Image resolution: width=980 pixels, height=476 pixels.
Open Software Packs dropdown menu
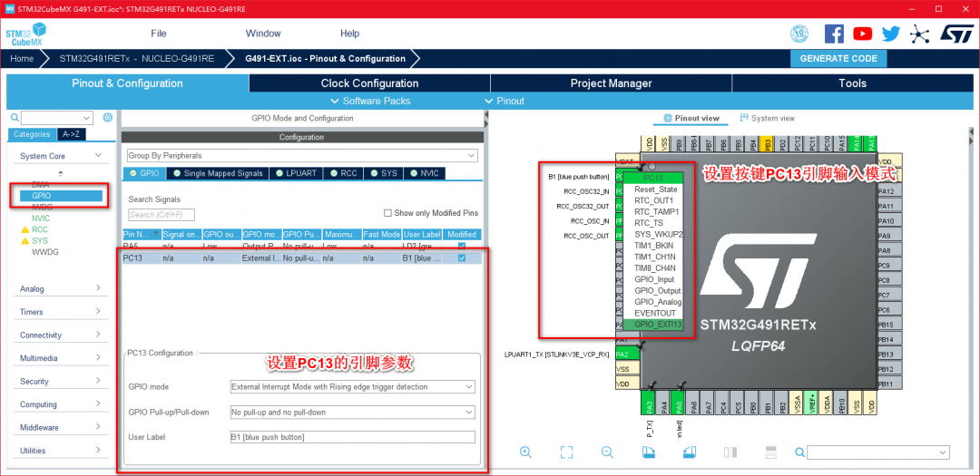coord(370,101)
